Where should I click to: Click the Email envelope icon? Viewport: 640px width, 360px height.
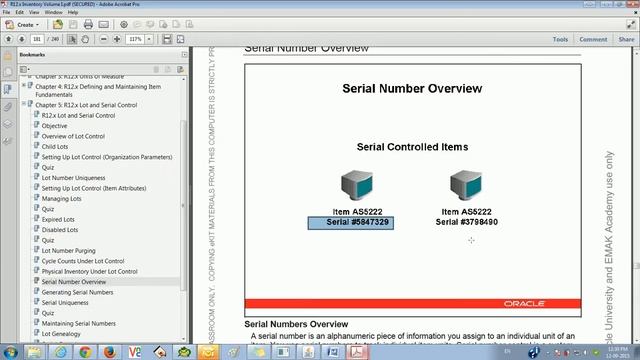pyautogui.click(x=104, y=24)
